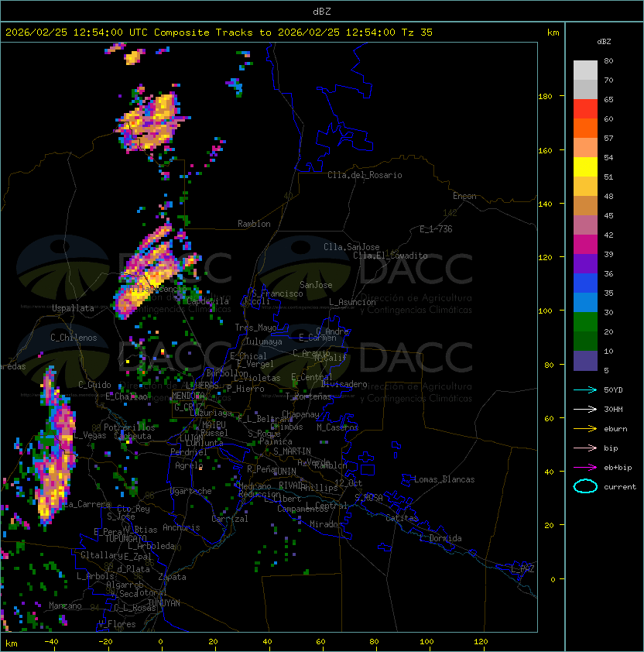Select the yellow 54 dBZ color swatch
The width and height of the screenshot is (644, 652).
coord(585,167)
